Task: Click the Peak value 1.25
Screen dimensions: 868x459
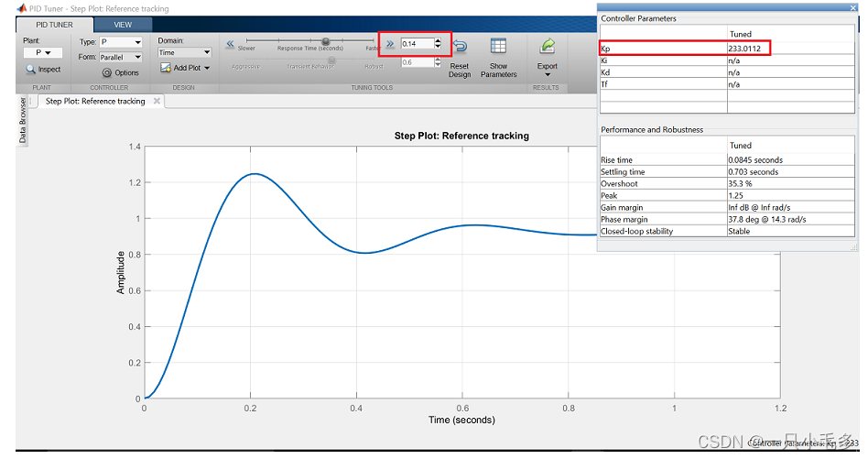Action: coord(736,196)
